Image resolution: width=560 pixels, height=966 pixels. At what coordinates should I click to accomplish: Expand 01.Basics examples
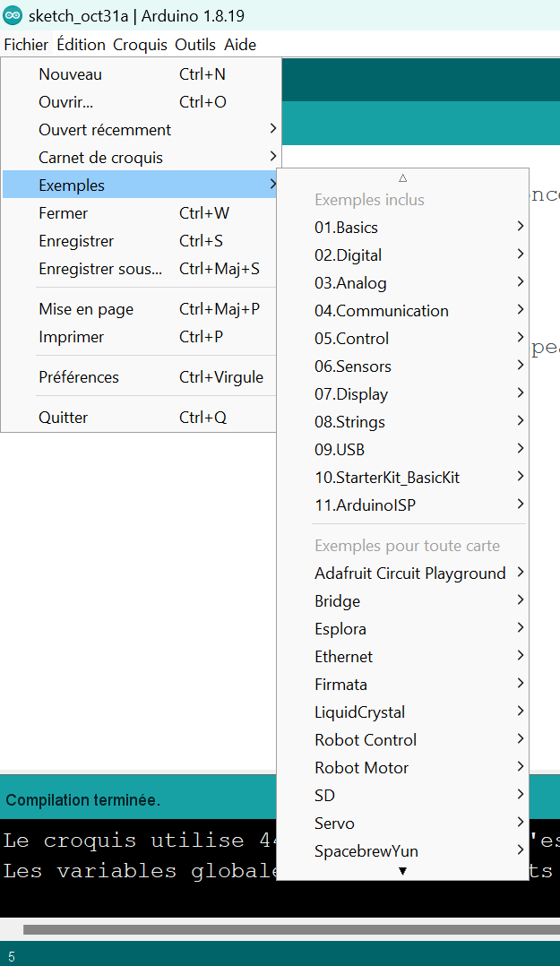click(x=403, y=228)
